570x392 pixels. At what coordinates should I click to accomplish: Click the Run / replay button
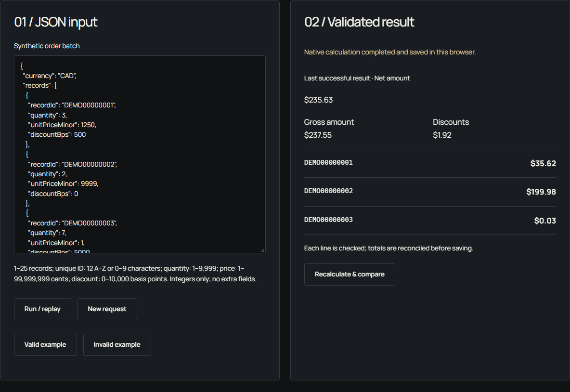(42, 309)
